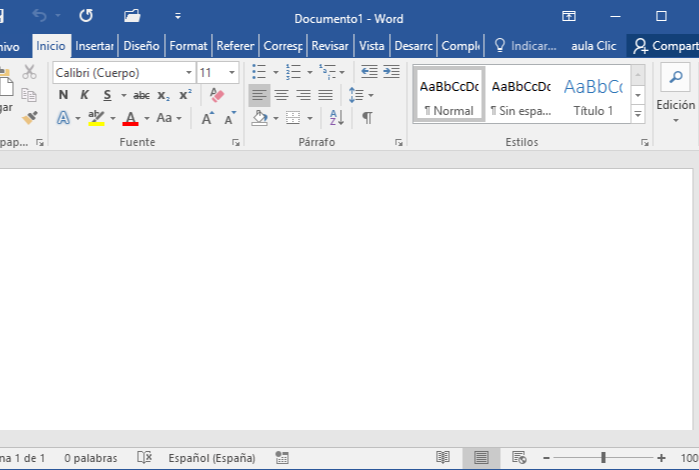Click Español (España) language in status bar
This screenshot has height=470, width=699.
tap(211, 458)
